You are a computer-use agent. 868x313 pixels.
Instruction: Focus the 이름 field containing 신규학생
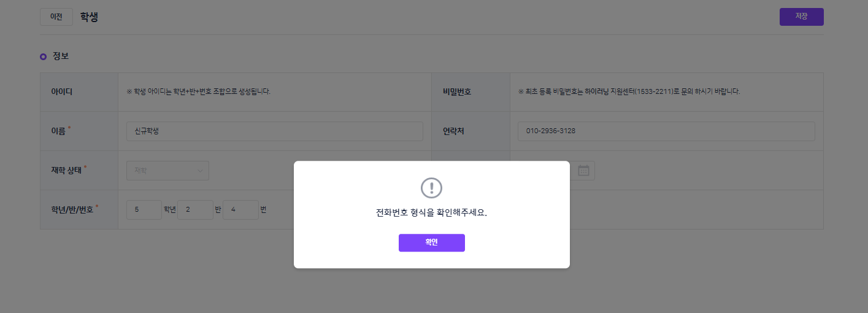pos(275,131)
